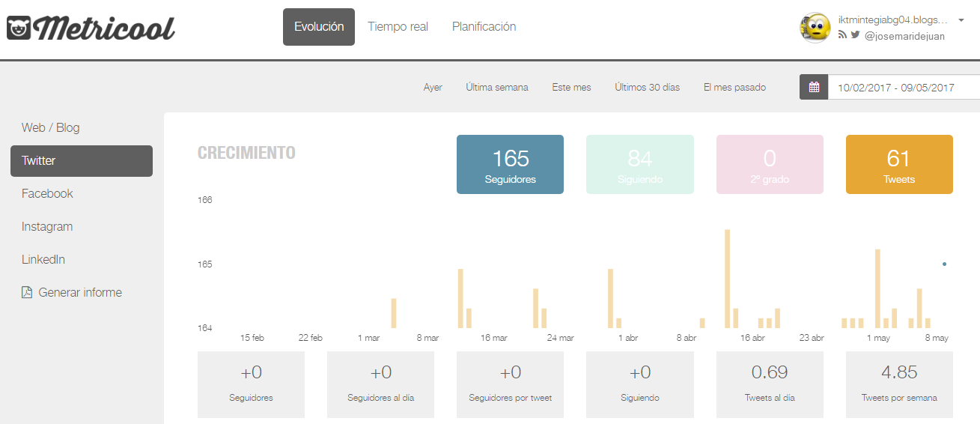Click the 8 may axis label
The width and height of the screenshot is (980, 424).
point(936,338)
